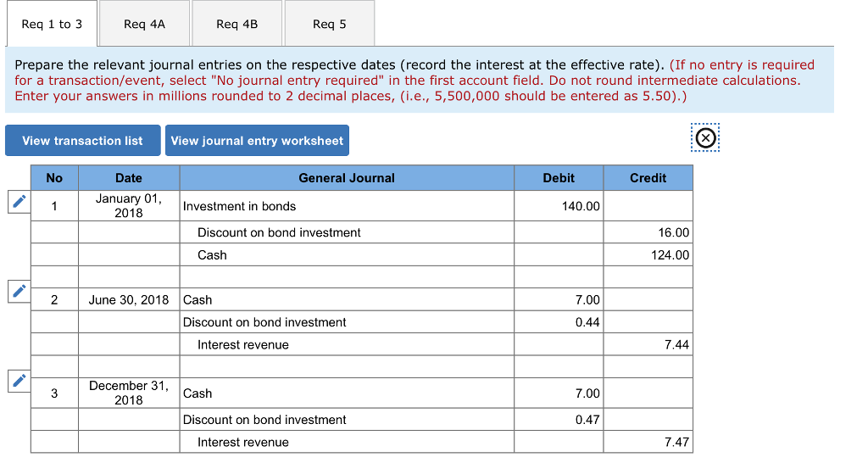
Task: Select the Investment in bonds account cell
Action: [347, 206]
